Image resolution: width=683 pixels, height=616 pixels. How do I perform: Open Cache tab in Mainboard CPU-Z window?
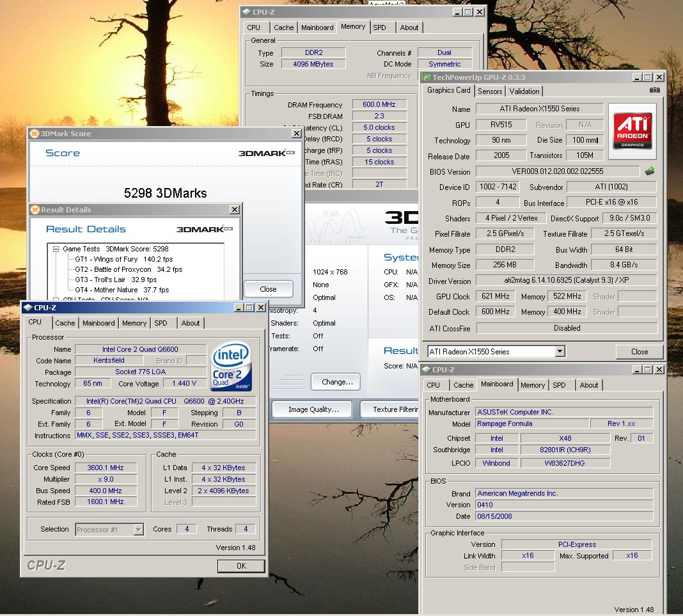click(463, 385)
